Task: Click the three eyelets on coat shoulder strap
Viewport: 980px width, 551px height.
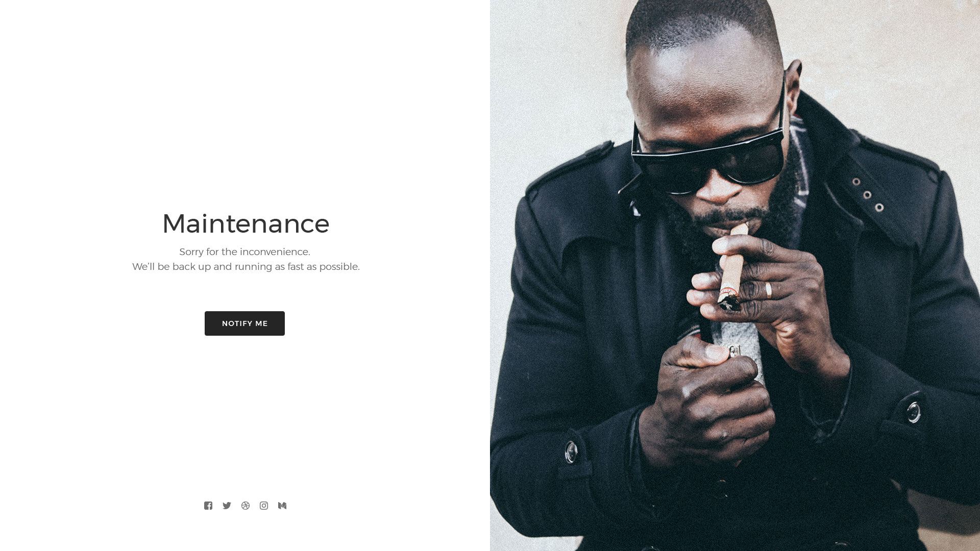Action: [x=868, y=195]
